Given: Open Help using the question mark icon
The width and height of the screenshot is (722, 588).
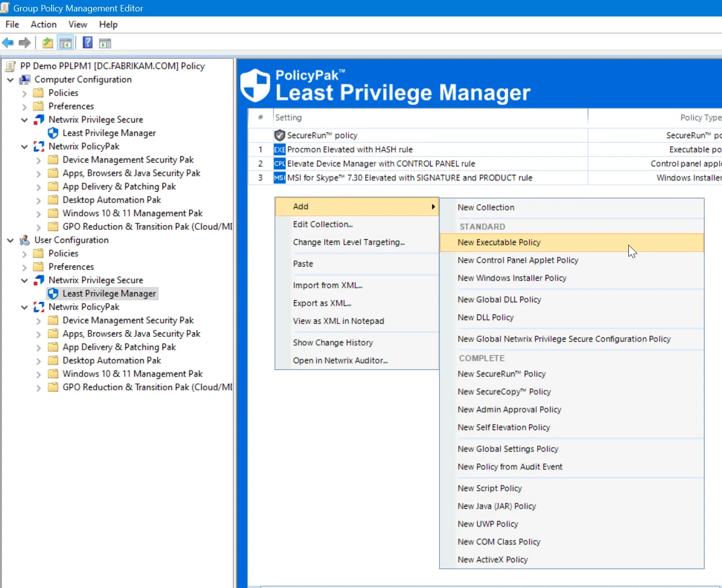Looking at the screenshot, I should pyautogui.click(x=87, y=43).
